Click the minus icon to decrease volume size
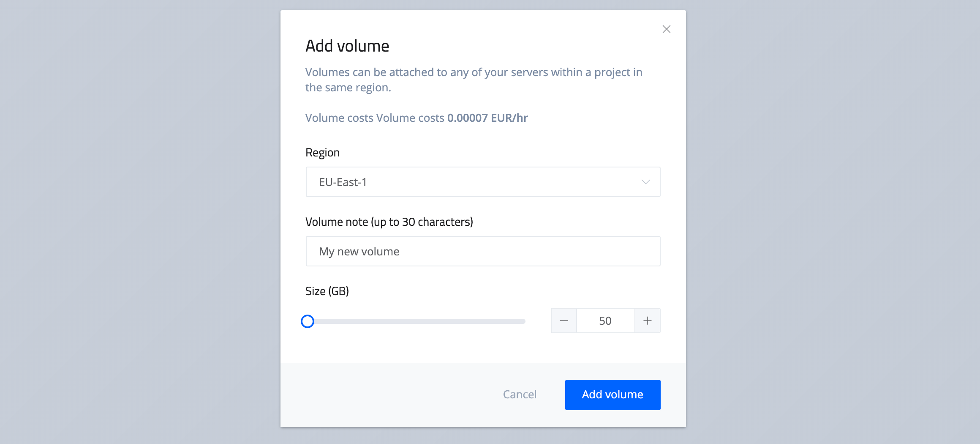This screenshot has height=444, width=980. 564,321
